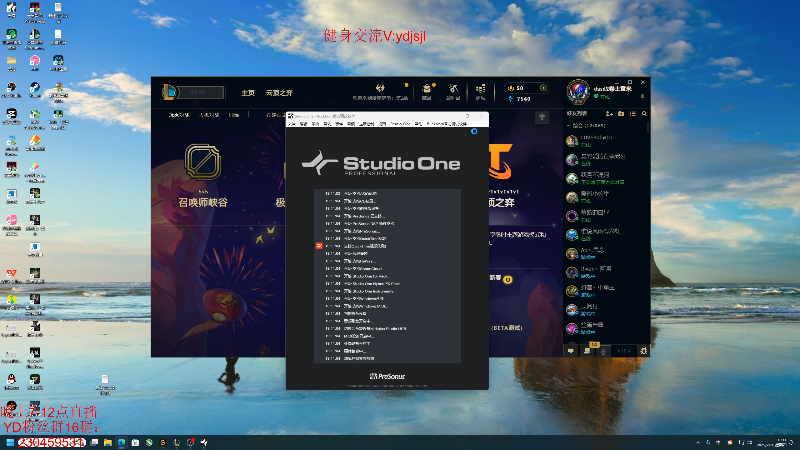Click the friends list scrollbar
The width and height of the screenshot is (800, 450).
point(648,128)
